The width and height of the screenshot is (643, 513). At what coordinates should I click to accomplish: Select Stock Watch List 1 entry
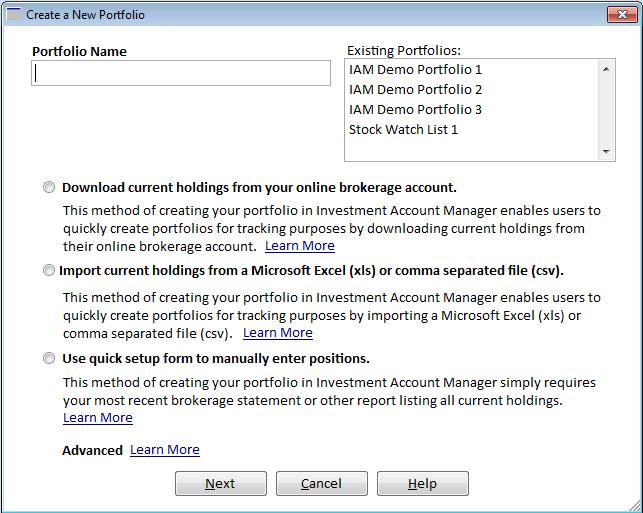pos(403,130)
